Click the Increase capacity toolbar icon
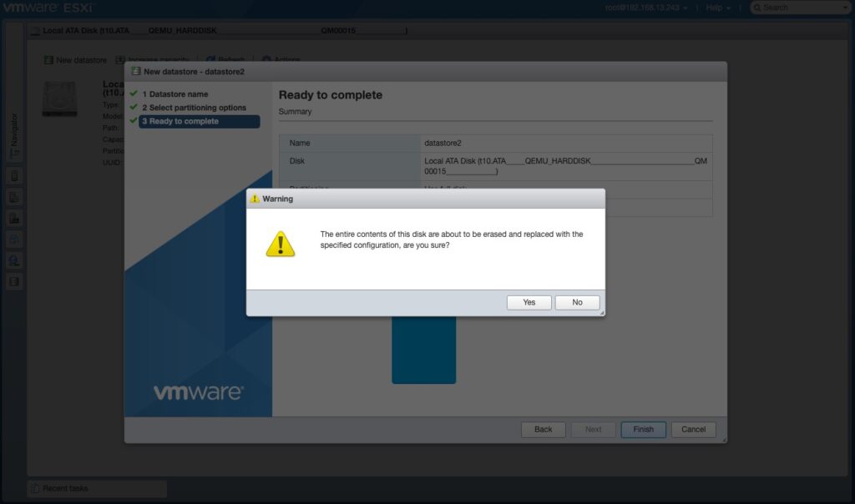The width and height of the screenshot is (855, 504). 120,60
